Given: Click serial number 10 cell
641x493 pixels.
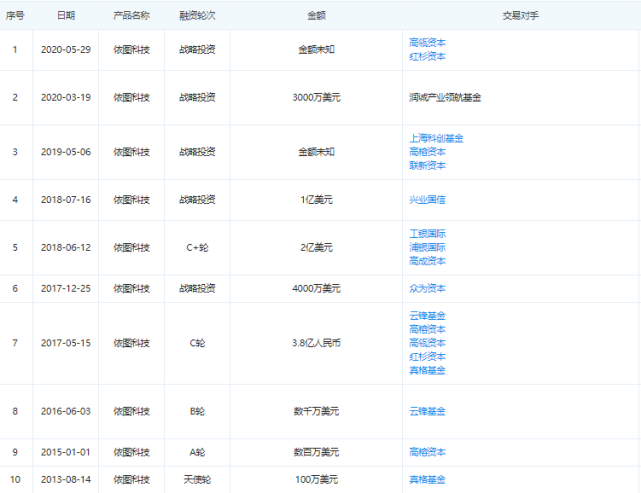Looking at the screenshot, I should (x=15, y=479).
